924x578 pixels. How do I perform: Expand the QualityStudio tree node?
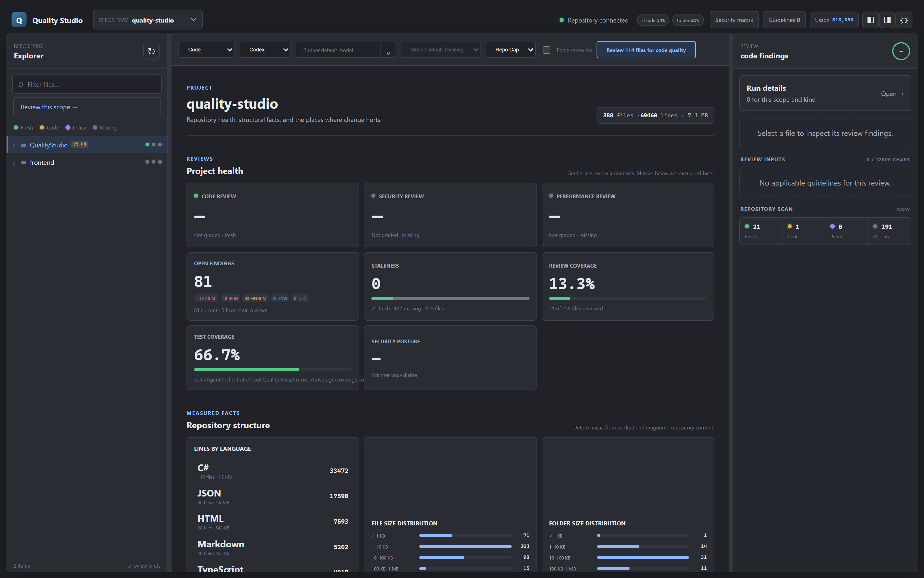[x=14, y=145]
